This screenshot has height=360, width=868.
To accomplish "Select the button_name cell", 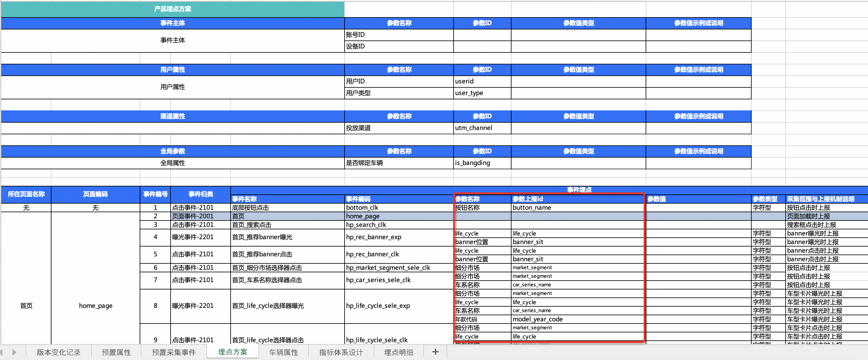I will tap(578, 208).
